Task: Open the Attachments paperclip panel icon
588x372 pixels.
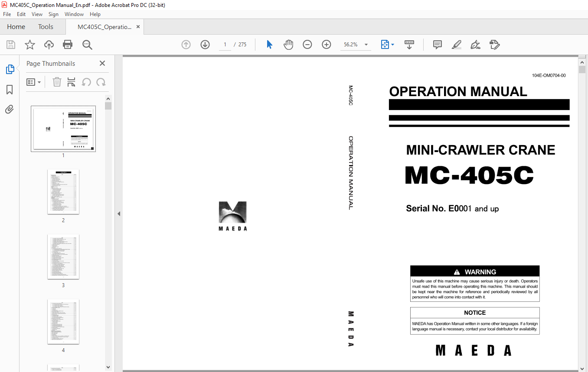Action: [x=10, y=110]
